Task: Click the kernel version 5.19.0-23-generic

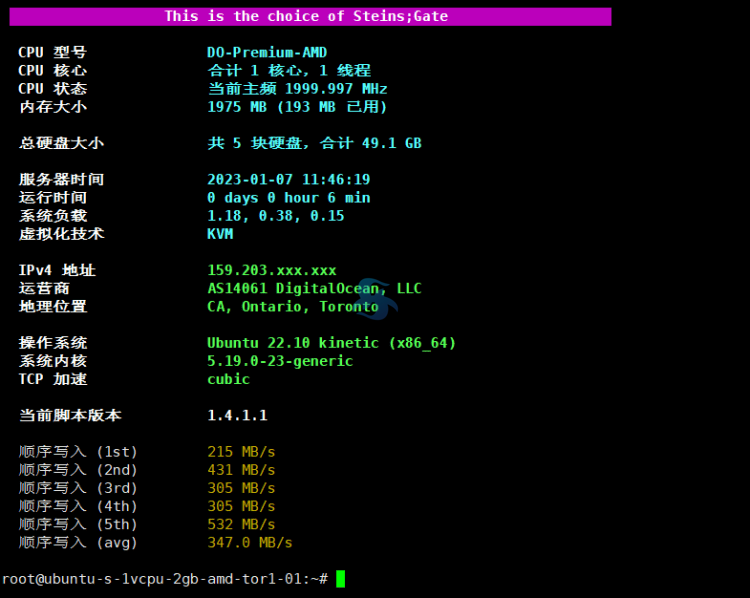Action: [x=280, y=361]
